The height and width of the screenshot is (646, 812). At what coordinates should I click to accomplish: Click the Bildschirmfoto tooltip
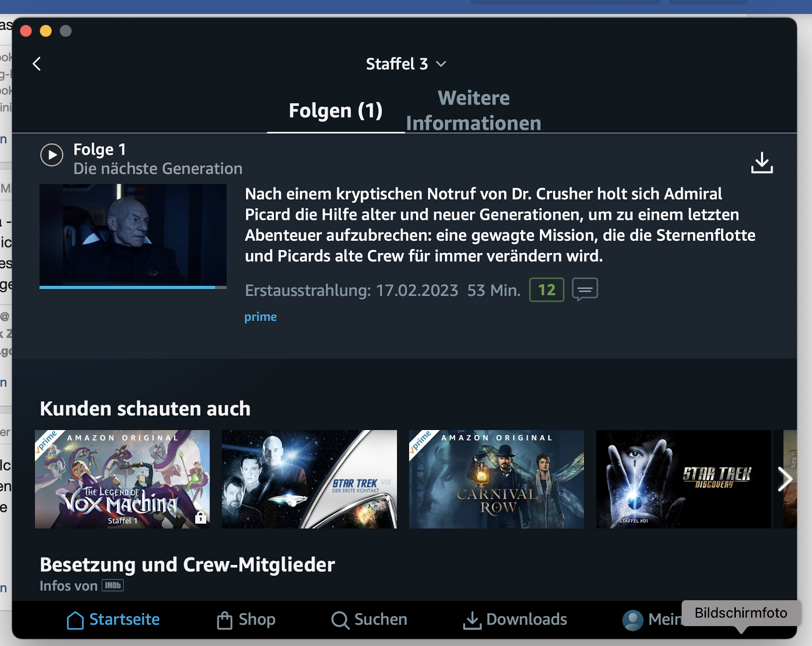(x=741, y=613)
